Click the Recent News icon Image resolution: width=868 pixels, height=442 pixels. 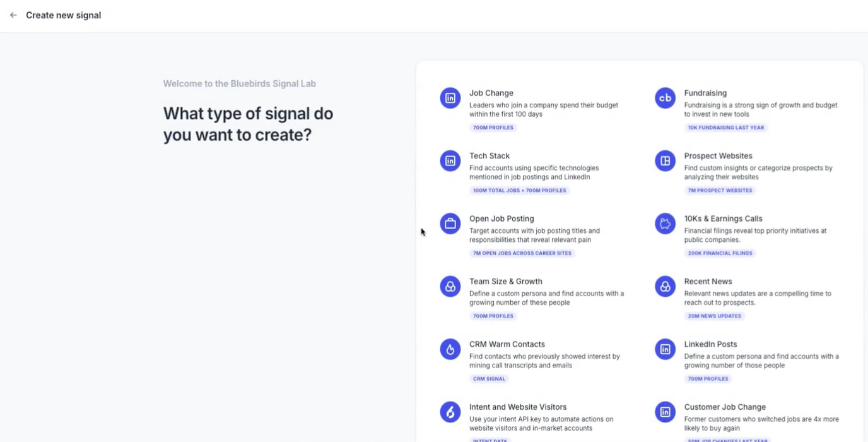click(x=665, y=287)
